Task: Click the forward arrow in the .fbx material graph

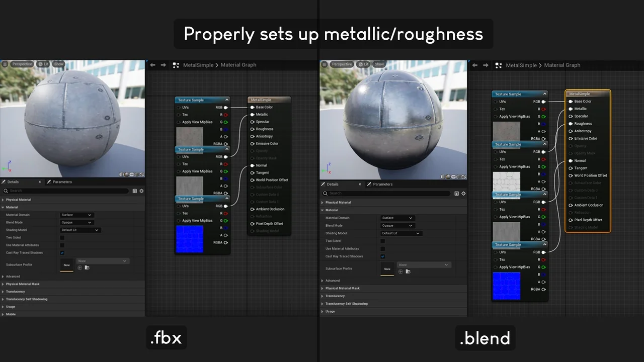Action: coord(163,65)
